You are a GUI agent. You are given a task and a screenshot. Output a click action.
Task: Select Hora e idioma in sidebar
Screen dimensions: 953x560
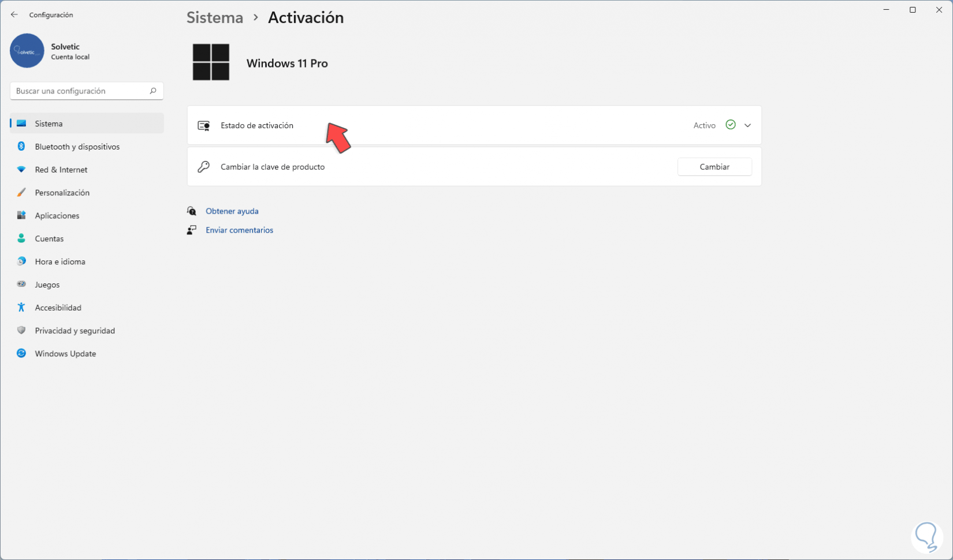pos(87,262)
